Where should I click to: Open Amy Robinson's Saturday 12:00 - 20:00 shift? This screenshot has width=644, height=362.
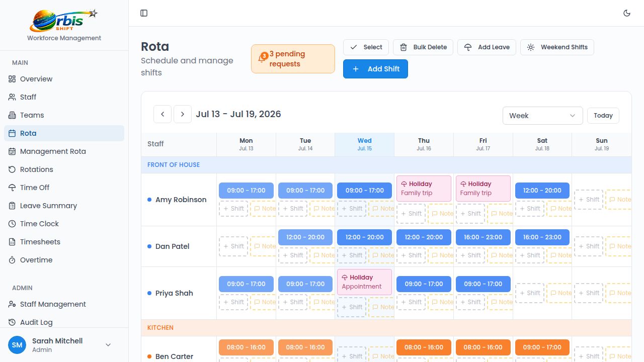point(542,191)
